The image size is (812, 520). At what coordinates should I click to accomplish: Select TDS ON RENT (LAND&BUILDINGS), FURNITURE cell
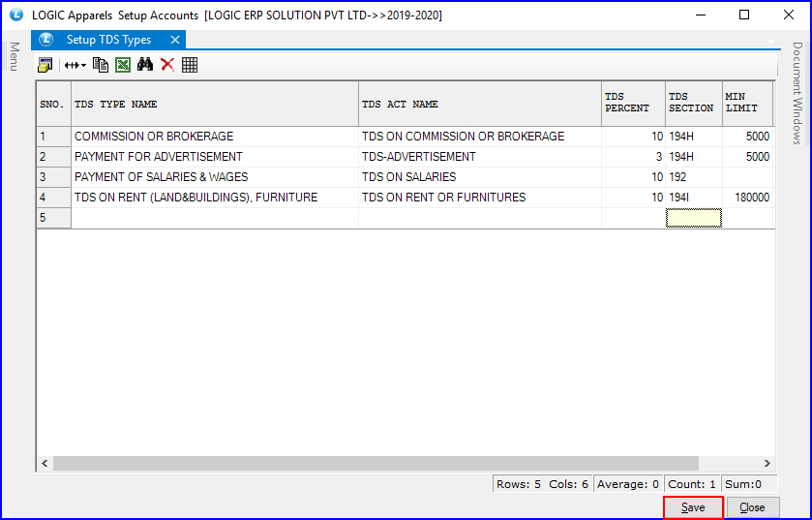click(215, 198)
